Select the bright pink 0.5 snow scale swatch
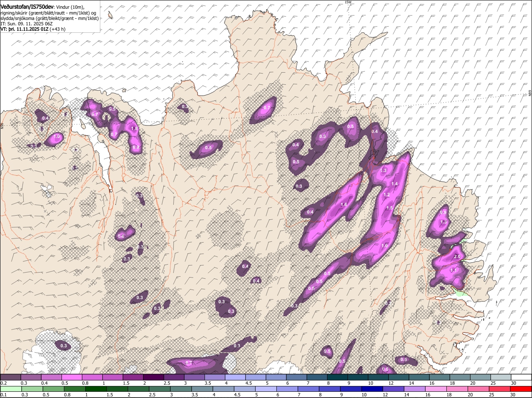 [x=71, y=377]
